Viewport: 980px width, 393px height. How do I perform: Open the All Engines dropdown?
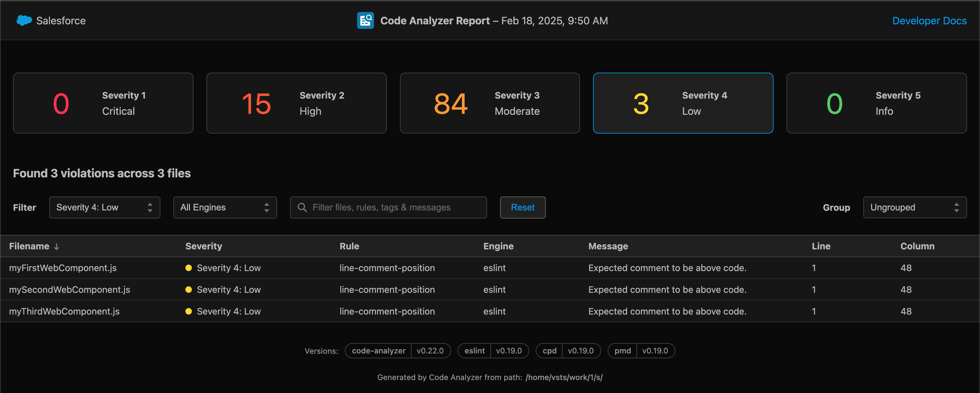(225, 208)
